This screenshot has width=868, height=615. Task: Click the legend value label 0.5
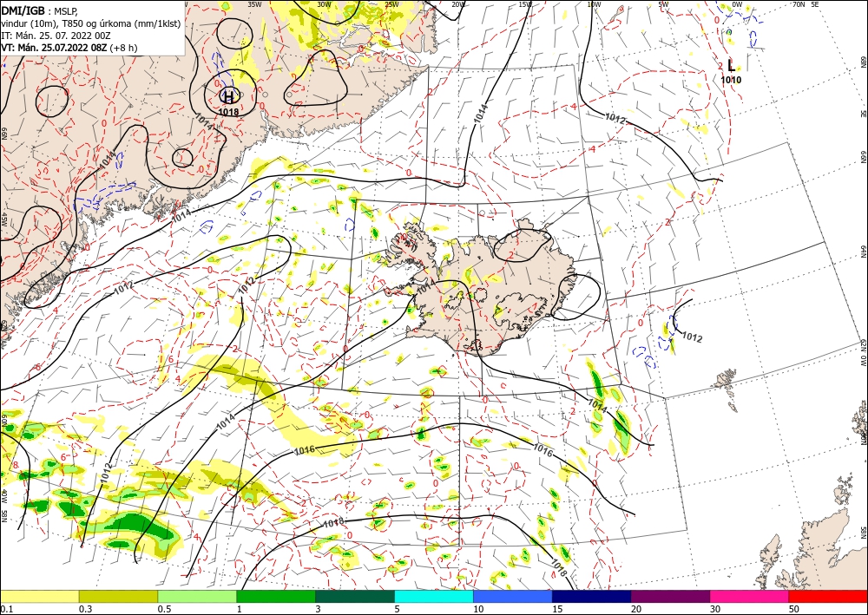tap(164, 609)
